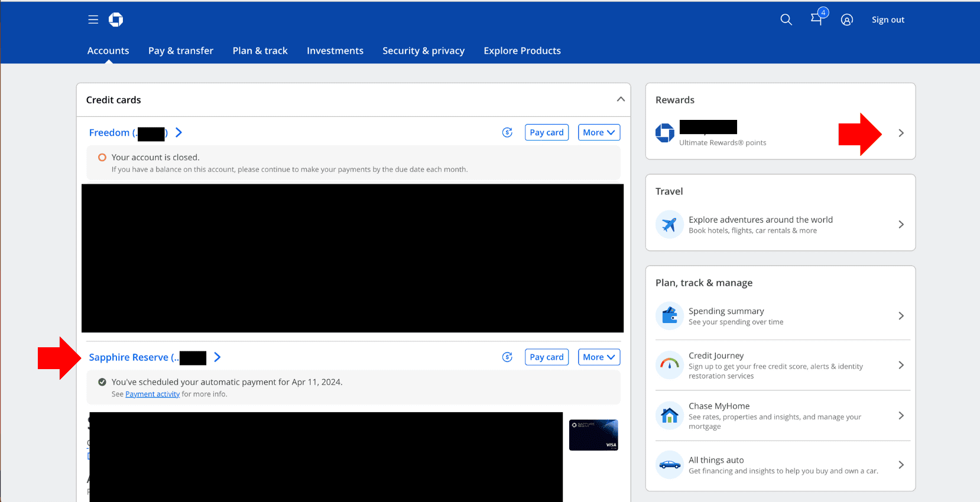Click the rewards icon in Sapphire Reserve row
This screenshot has height=502, width=980.
507,357
